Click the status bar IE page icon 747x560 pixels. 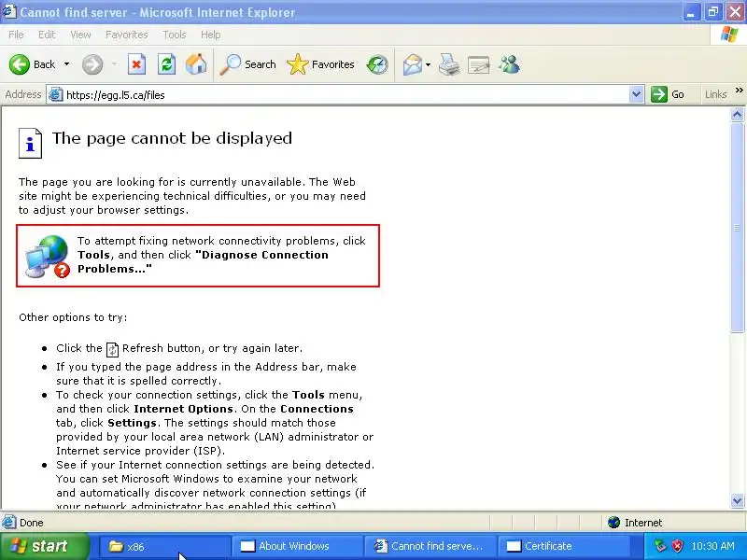pos(8,523)
